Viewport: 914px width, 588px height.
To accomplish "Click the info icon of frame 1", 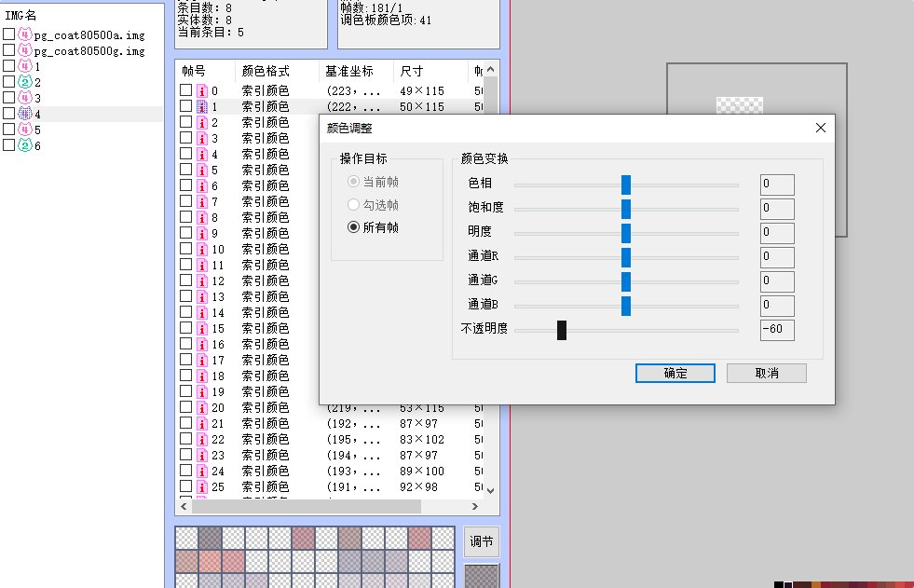I will click(201, 106).
